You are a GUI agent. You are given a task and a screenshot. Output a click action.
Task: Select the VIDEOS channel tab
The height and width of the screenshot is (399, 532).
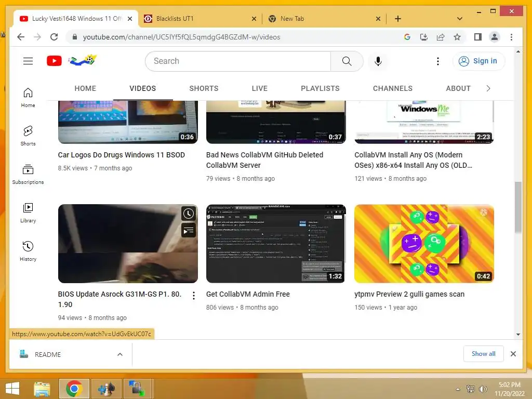pos(142,88)
